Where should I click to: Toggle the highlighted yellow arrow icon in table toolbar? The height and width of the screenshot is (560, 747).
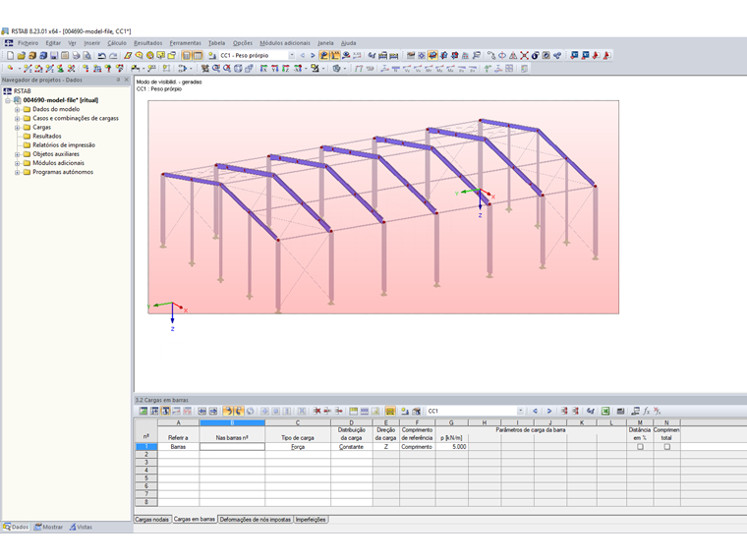tap(228, 411)
